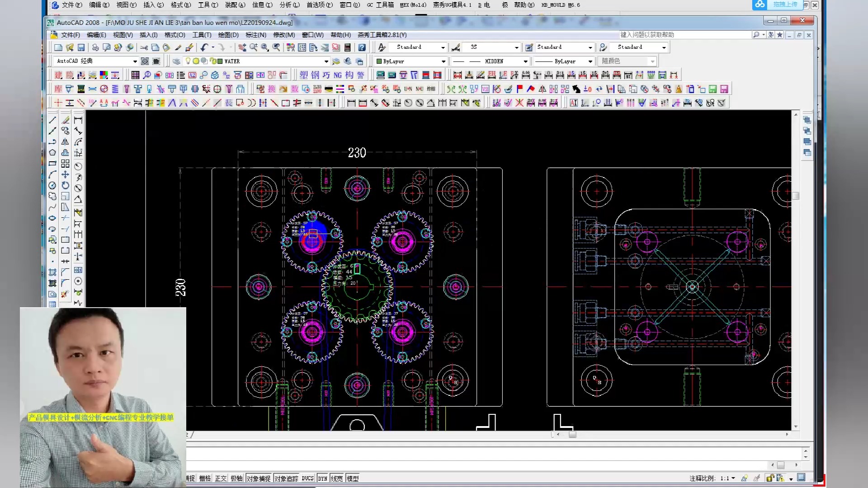Expand the HIDDEN linetype dropdown

(525, 61)
